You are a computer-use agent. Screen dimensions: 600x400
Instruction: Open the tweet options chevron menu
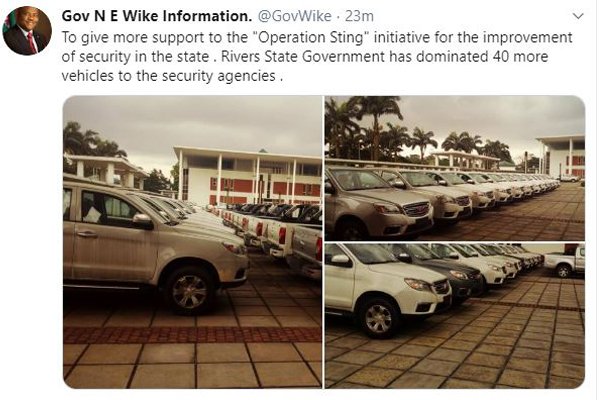tap(578, 16)
